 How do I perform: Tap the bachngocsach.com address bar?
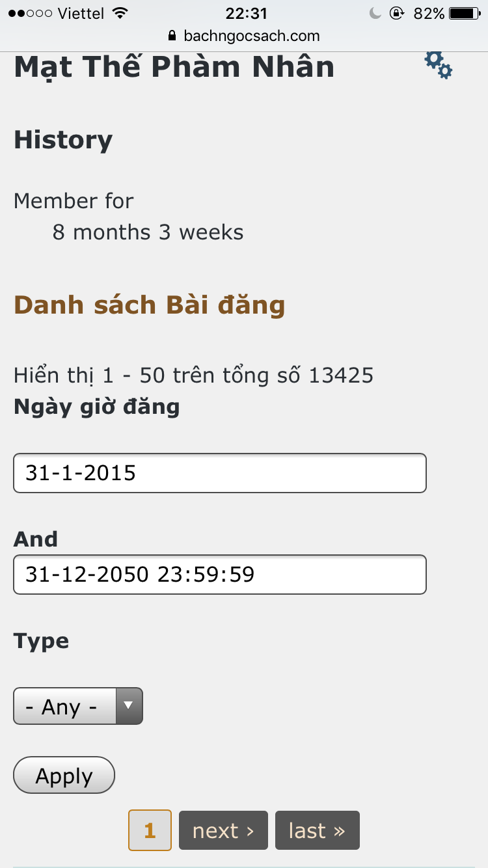tap(251, 36)
